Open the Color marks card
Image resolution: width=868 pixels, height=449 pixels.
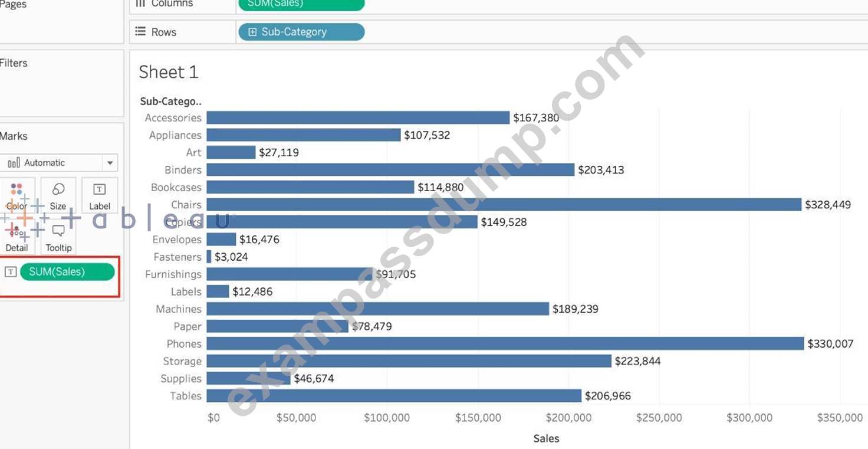click(x=17, y=195)
